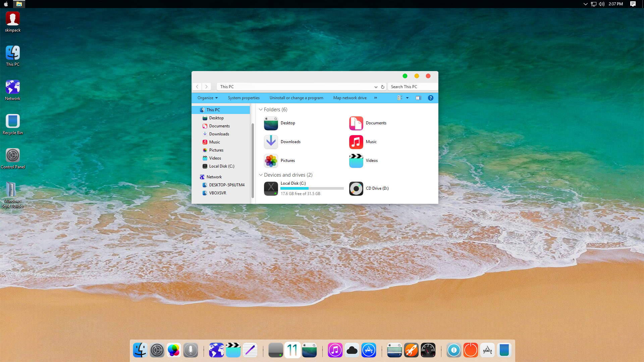
Task: Open the Pictures folder icon
Action: pyautogui.click(x=271, y=161)
